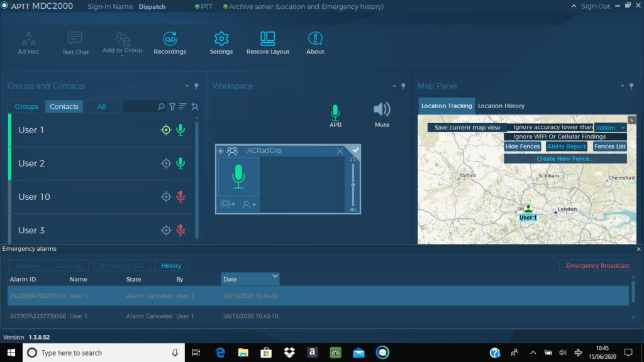This screenshot has height=362, width=644.
Task: Switch to the Location History tab
Action: (501, 106)
